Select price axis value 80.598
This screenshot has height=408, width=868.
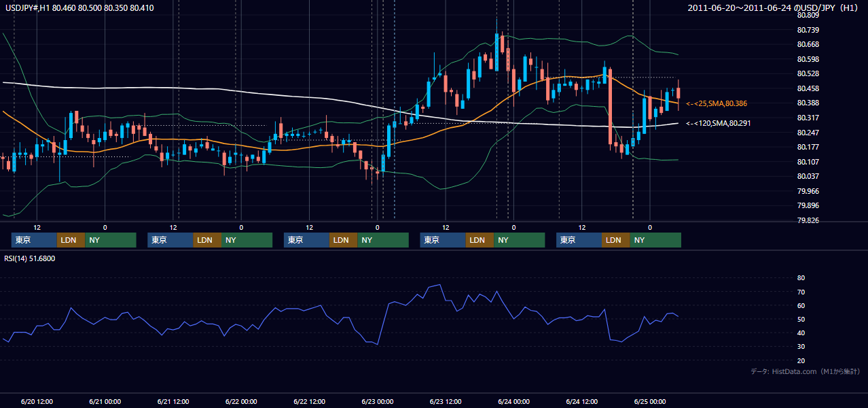(808, 59)
